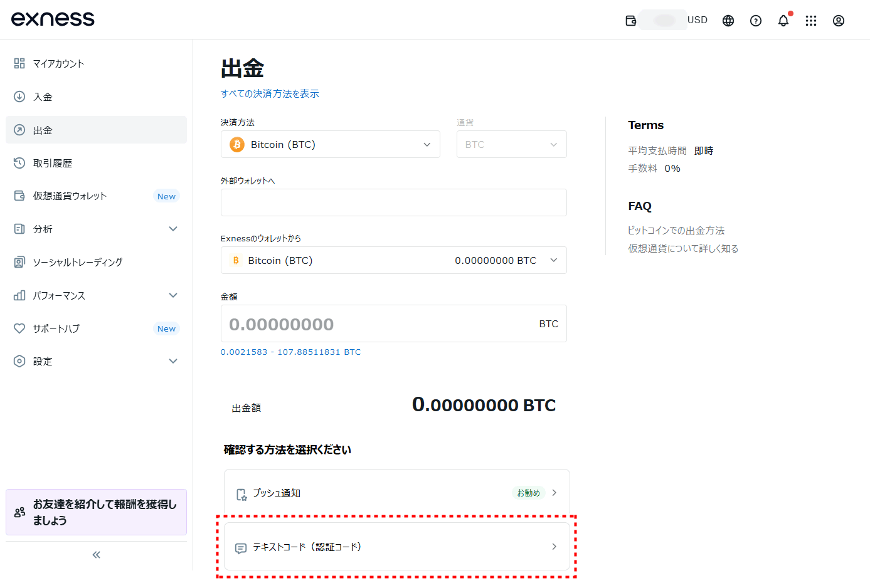Click USD currency label in header

pyautogui.click(x=697, y=20)
